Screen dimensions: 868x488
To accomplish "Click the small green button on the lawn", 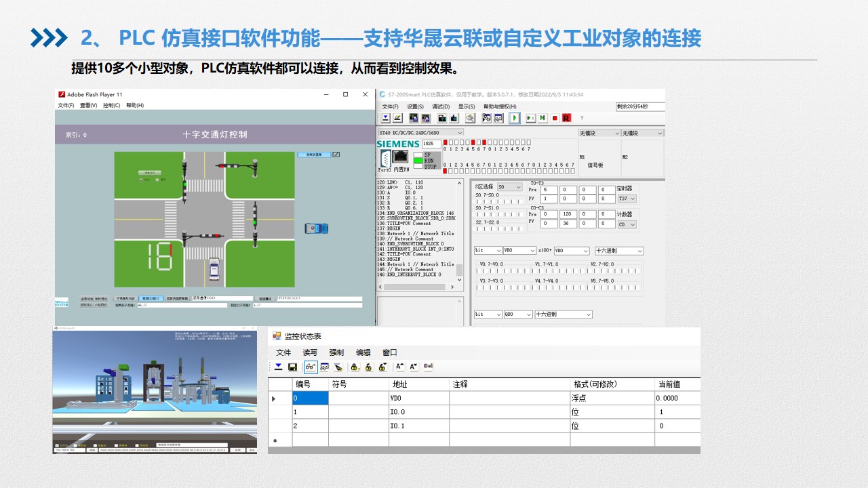I will pos(150,173).
